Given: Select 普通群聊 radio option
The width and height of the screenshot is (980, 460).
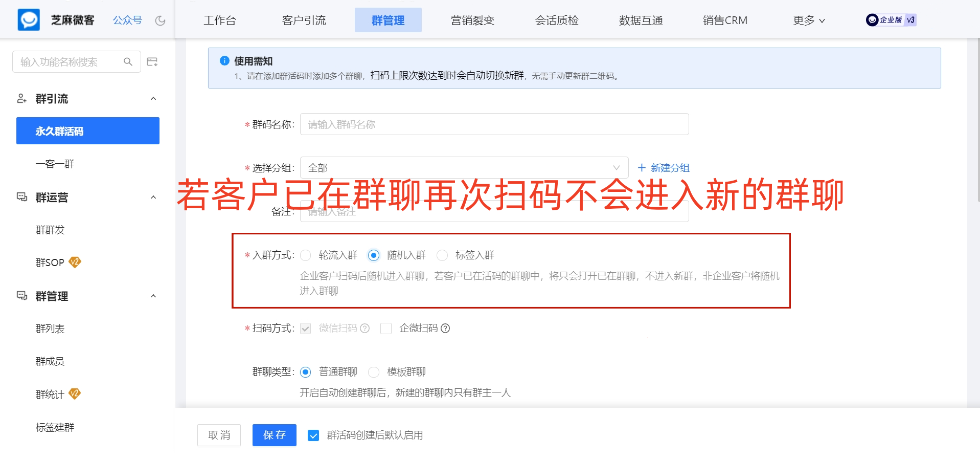Looking at the screenshot, I should click(306, 372).
